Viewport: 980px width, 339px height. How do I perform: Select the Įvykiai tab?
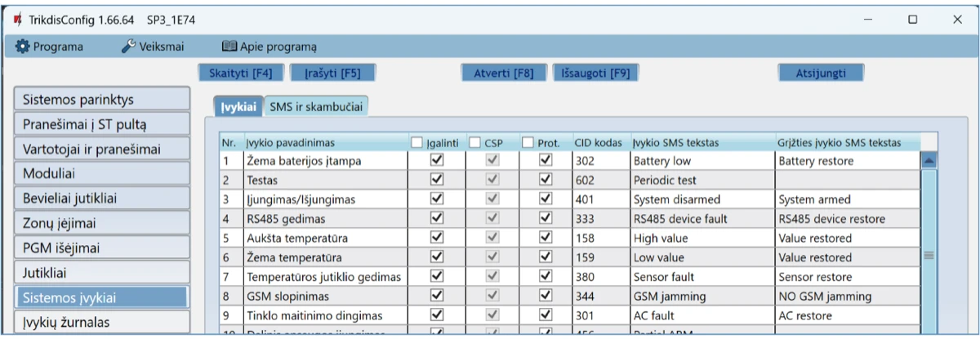pos(238,106)
